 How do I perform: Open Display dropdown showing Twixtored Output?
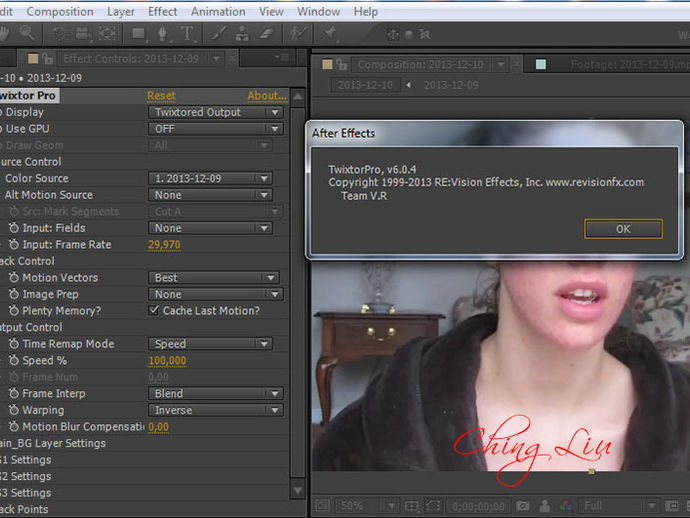pos(216,112)
